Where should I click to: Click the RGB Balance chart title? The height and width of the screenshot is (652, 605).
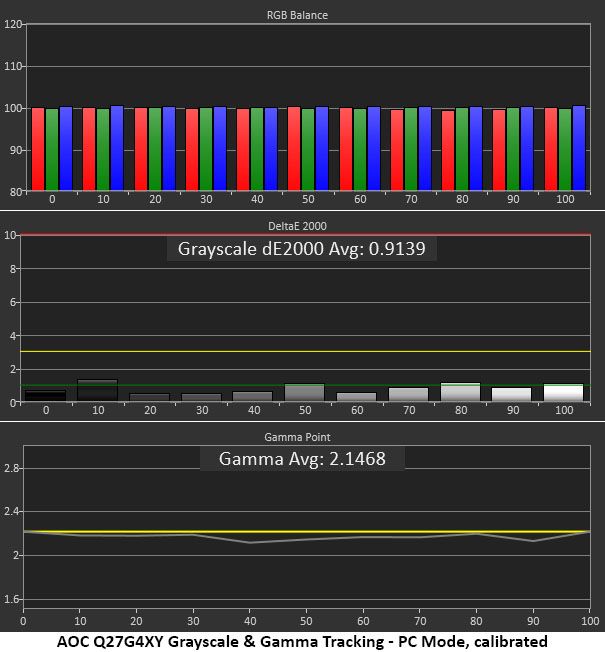[297, 15]
